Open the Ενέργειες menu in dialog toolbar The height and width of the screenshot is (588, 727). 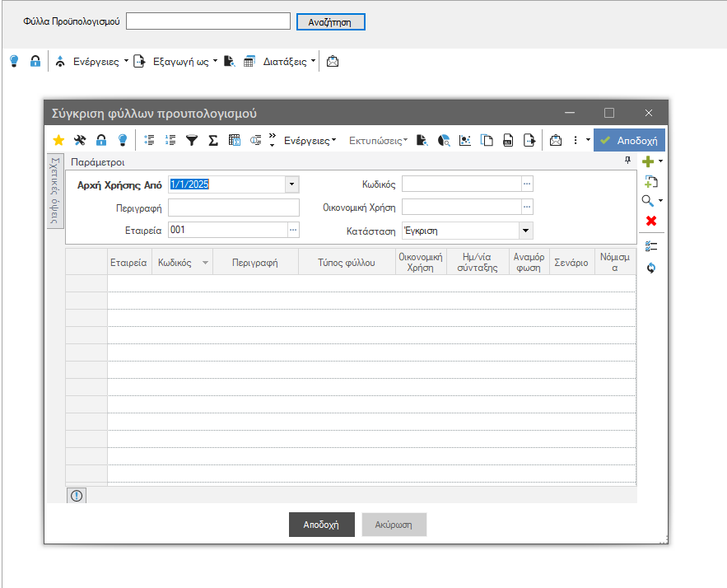(x=310, y=141)
